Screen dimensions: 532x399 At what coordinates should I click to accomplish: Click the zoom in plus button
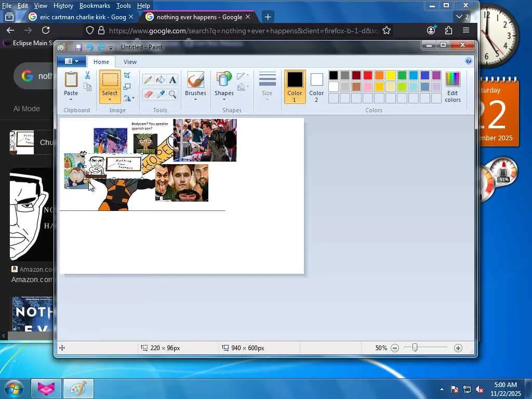(458, 348)
